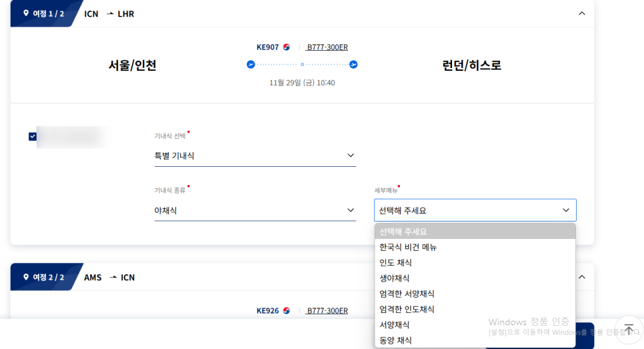Click the 여정 1/2 header label
This screenshot has height=349, width=644.
pyautogui.click(x=49, y=13)
